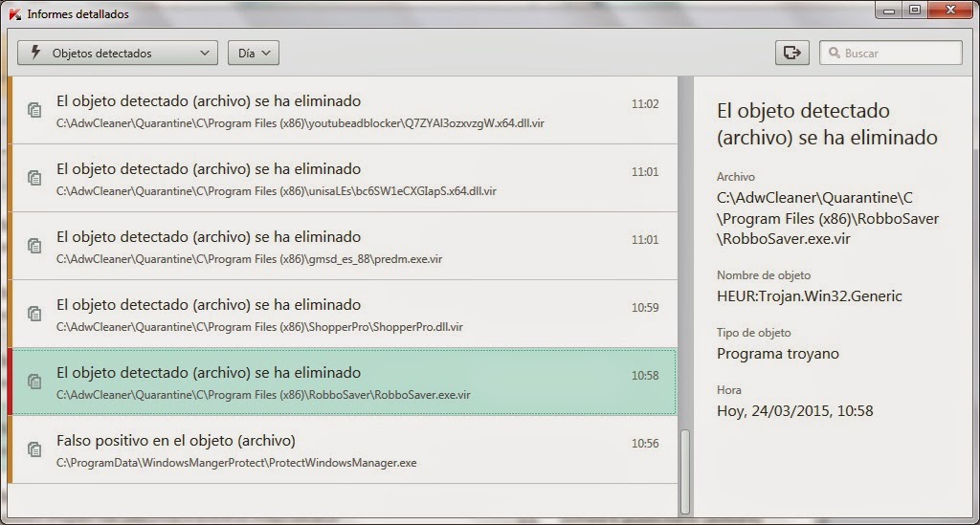
Task: Click file icon of youtubeadblocker row
Action: point(34,110)
